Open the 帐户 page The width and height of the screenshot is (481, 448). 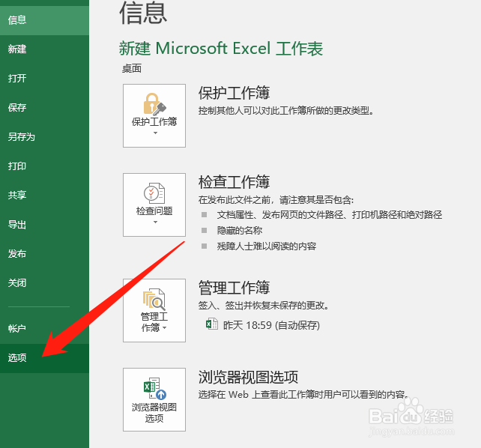click(x=44, y=329)
